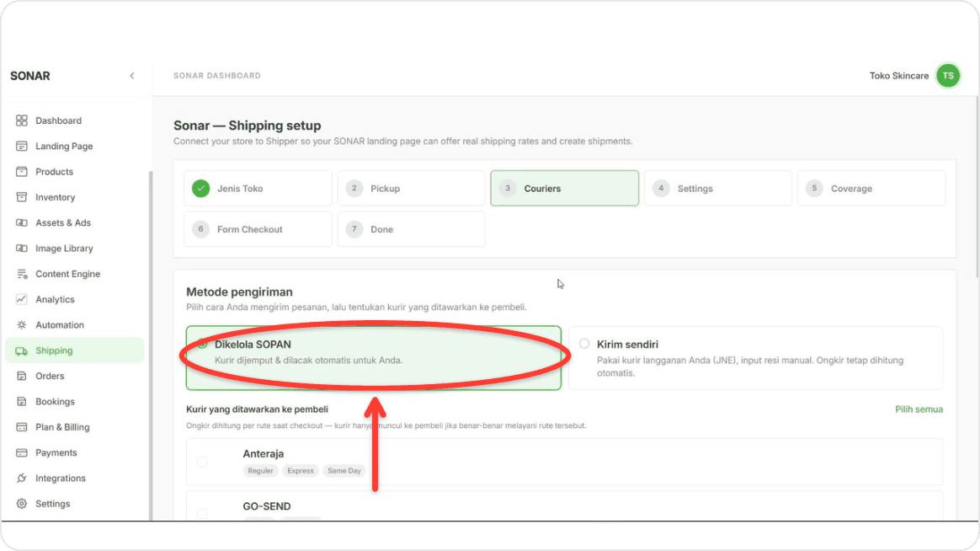This screenshot has width=980, height=551.
Task: Select the Kirim sendiri radio button
Action: tap(583, 344)
